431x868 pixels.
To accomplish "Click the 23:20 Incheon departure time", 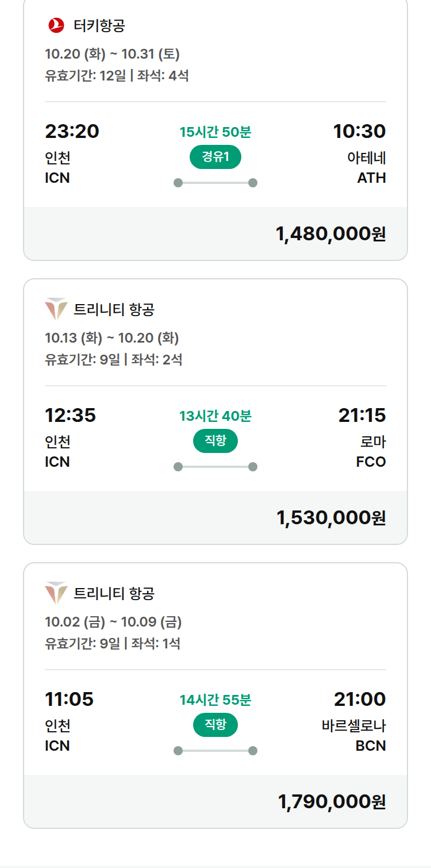I will 72,131.
